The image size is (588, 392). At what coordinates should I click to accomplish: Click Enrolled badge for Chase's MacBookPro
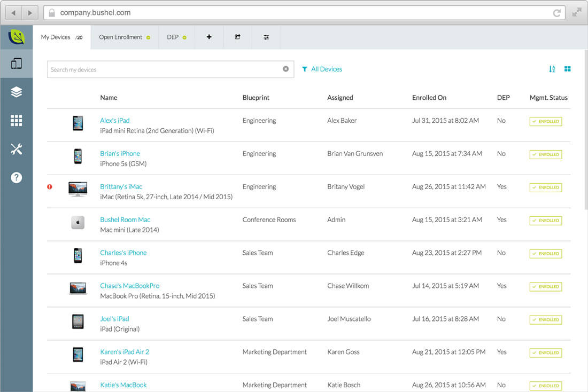[x=546, y=287]
